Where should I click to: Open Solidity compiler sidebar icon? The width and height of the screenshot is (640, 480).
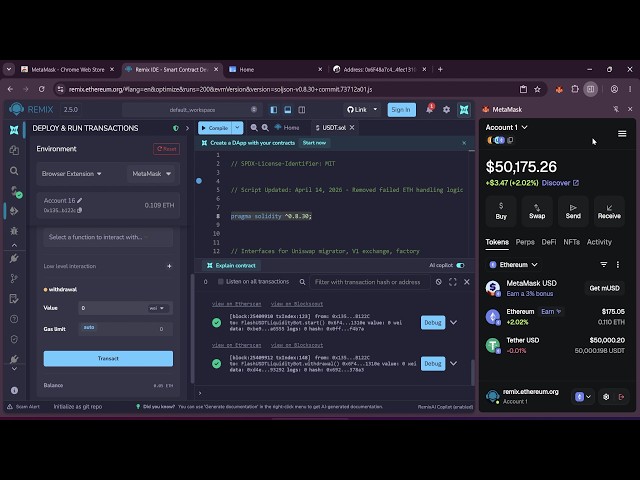15,191
